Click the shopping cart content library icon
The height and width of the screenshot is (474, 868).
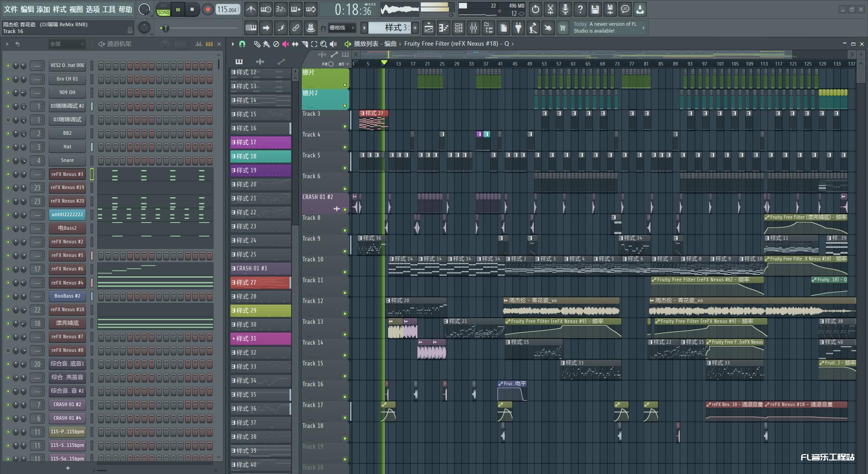pyautogui.click(x=563, y=28)
